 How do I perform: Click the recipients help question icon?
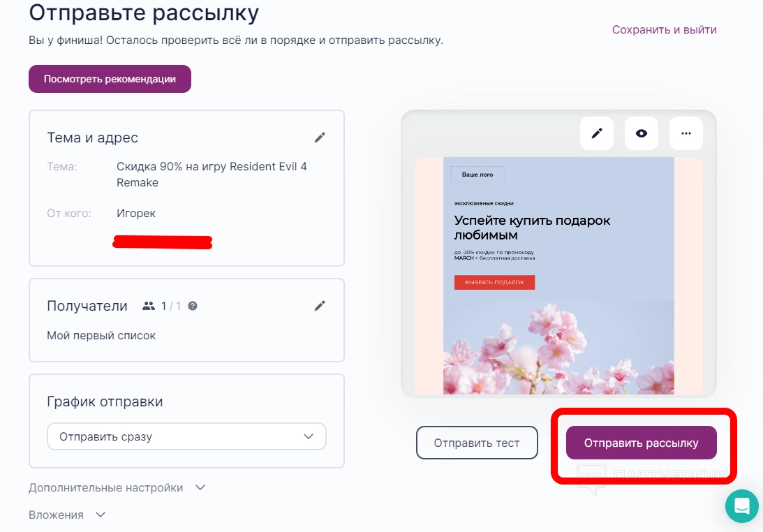(193, 306)
